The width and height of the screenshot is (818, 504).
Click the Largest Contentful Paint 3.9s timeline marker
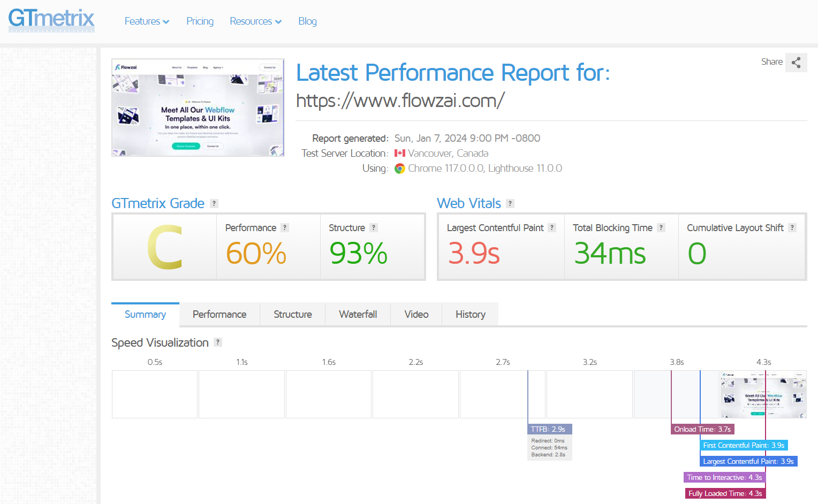[748, 461]
